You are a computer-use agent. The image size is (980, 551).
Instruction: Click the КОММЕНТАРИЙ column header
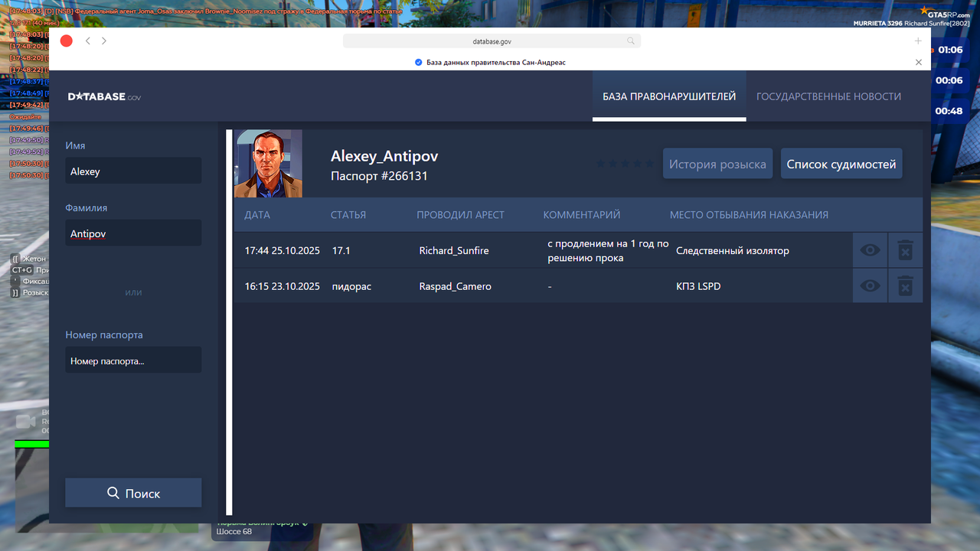[582, 215]
